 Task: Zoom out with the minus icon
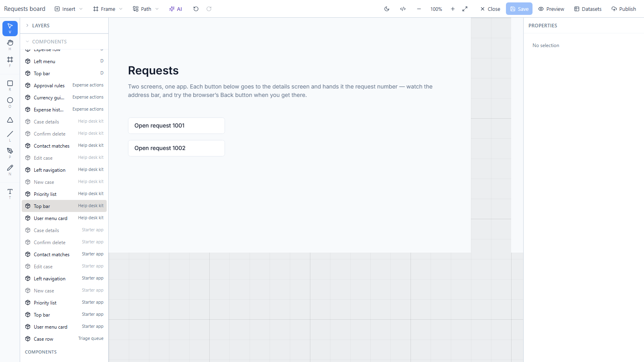[x=419, y=9]
